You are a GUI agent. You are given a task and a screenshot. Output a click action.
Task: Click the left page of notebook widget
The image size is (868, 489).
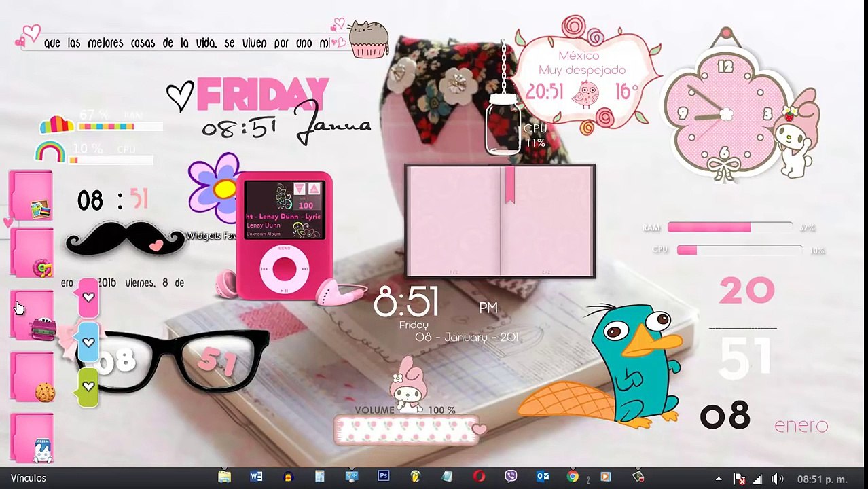click(x=454, y=221)
